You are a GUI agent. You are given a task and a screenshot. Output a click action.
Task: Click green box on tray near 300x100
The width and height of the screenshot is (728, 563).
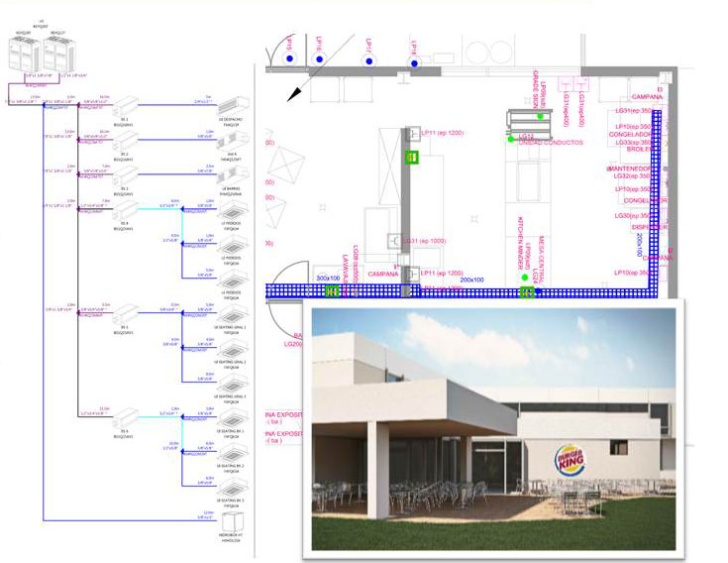[332, 290]
